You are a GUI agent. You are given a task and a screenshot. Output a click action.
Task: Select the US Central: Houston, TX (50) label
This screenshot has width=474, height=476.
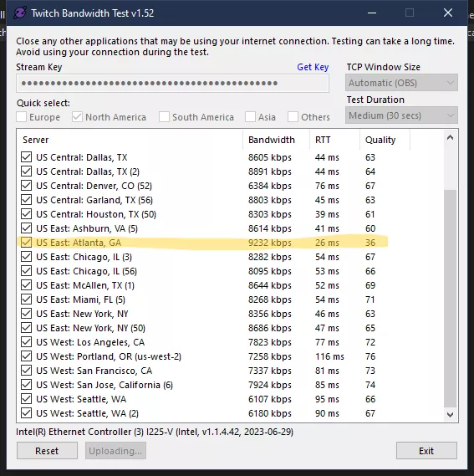coord(96,214)
